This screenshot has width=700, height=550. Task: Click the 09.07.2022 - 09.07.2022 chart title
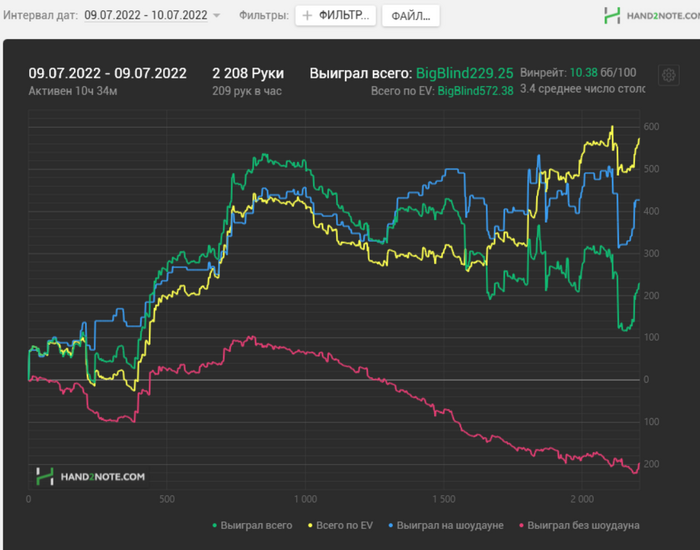[x=108, y=73]
